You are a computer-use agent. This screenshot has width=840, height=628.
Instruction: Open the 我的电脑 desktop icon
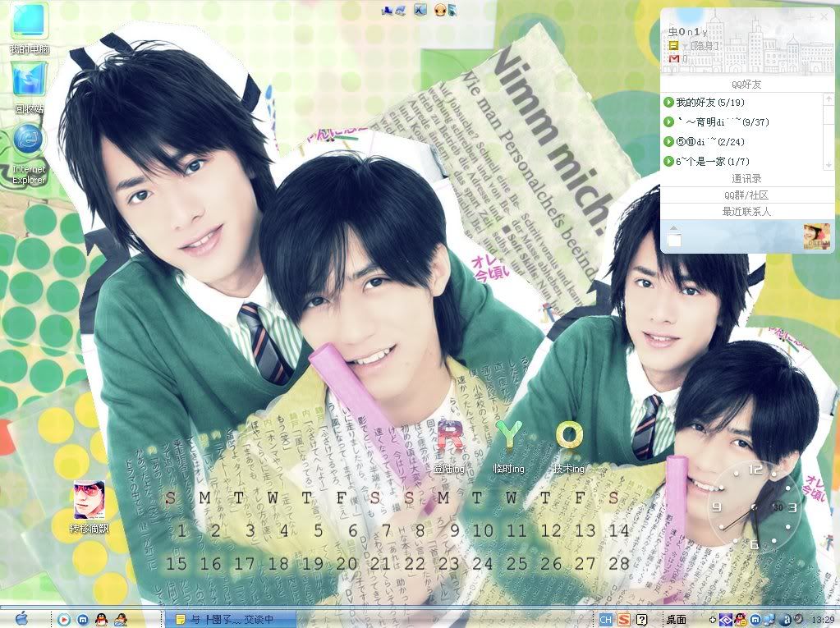click(x=29, y=22)
